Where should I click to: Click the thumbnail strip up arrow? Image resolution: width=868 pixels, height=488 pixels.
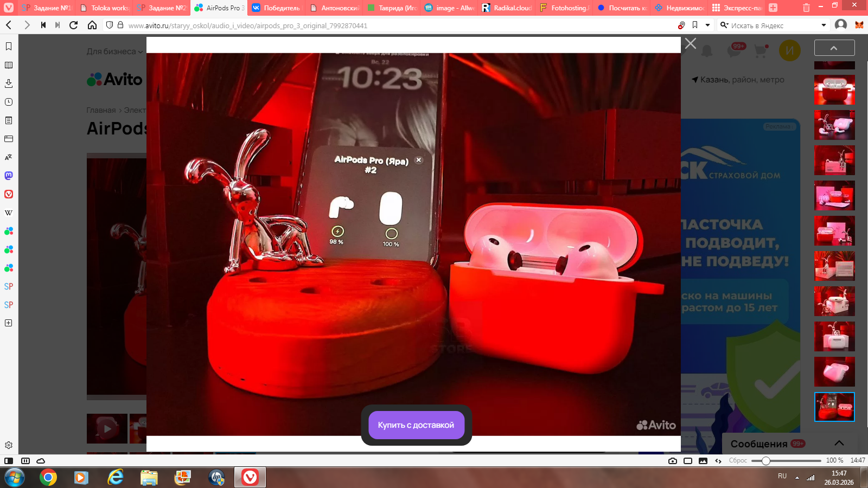[834, 48]
